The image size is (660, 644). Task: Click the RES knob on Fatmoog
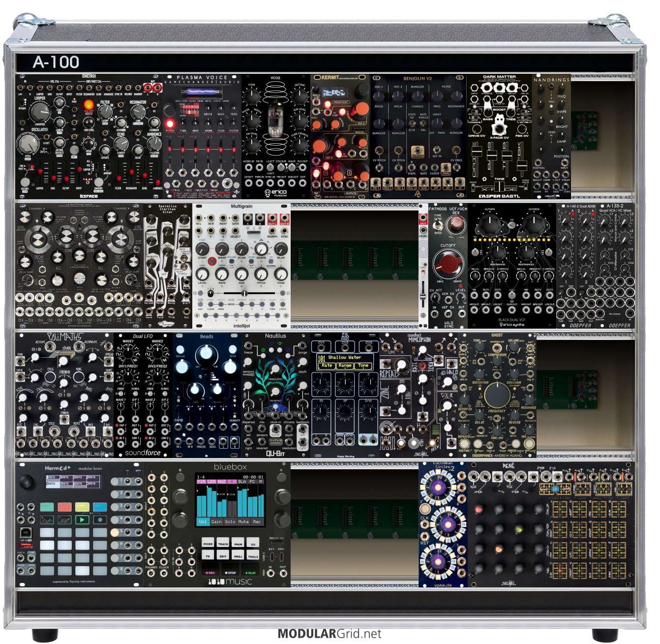(x=456, y=224)
